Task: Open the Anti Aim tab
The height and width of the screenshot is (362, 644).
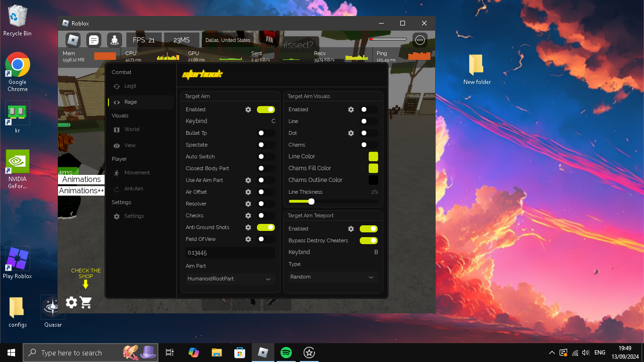Action: click(x=140, y=189)
